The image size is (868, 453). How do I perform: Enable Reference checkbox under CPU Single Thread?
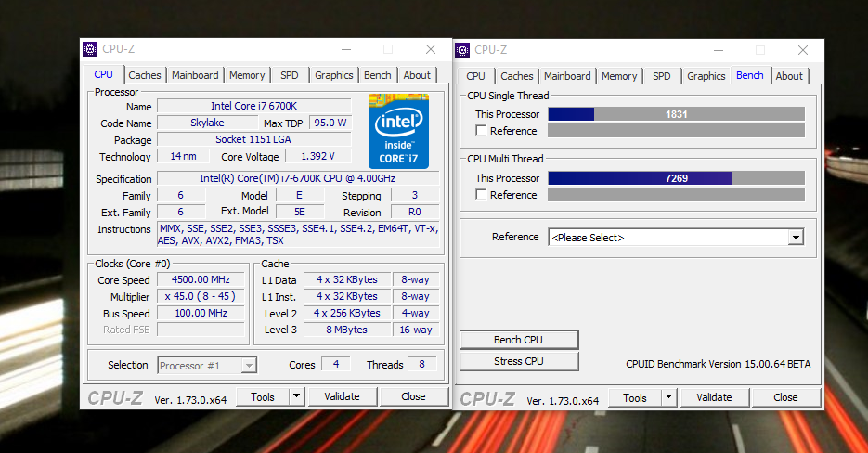(x=481, y=131)
